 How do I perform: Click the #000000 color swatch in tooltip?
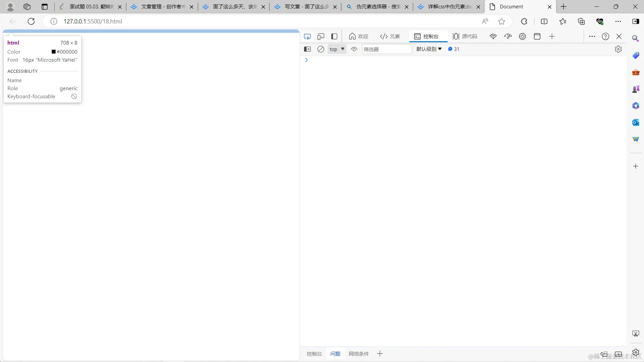[53, 52]
